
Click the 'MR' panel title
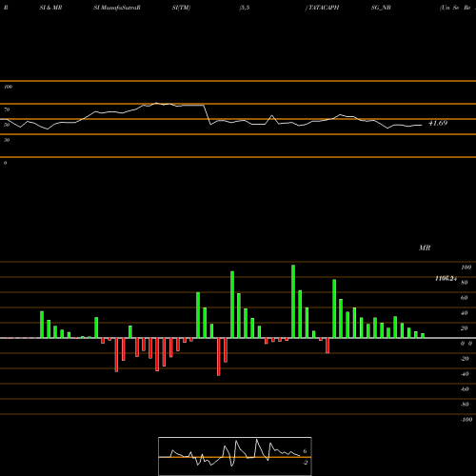[x=425, y=248]
